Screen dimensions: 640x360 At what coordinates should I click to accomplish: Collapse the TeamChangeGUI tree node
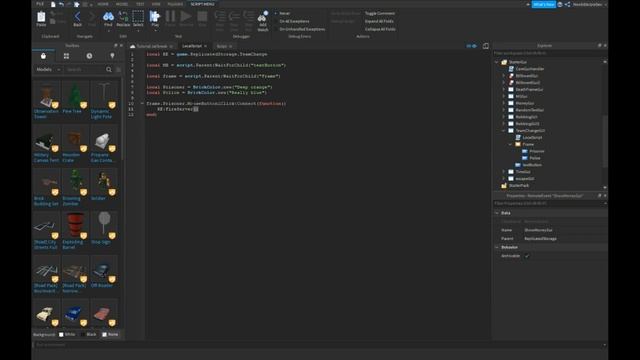[504, 131]
